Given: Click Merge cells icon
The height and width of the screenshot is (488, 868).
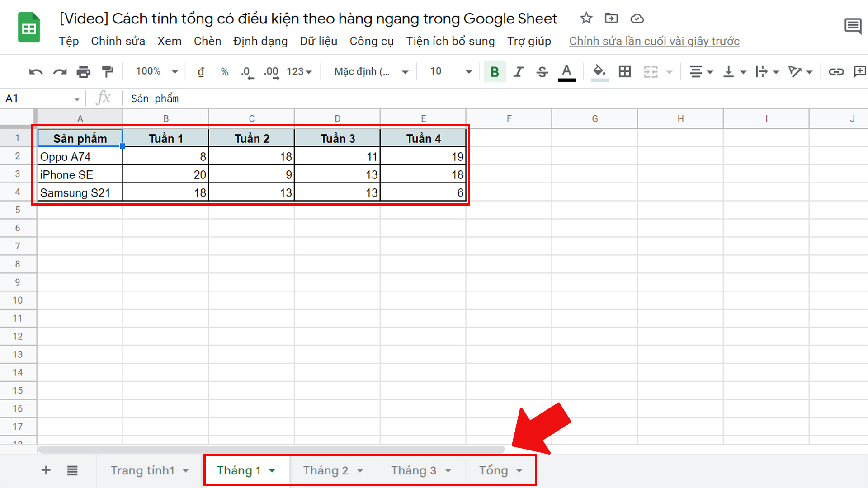Looking at the screenshot, I should pyautogui.click(x=651, y=71).
